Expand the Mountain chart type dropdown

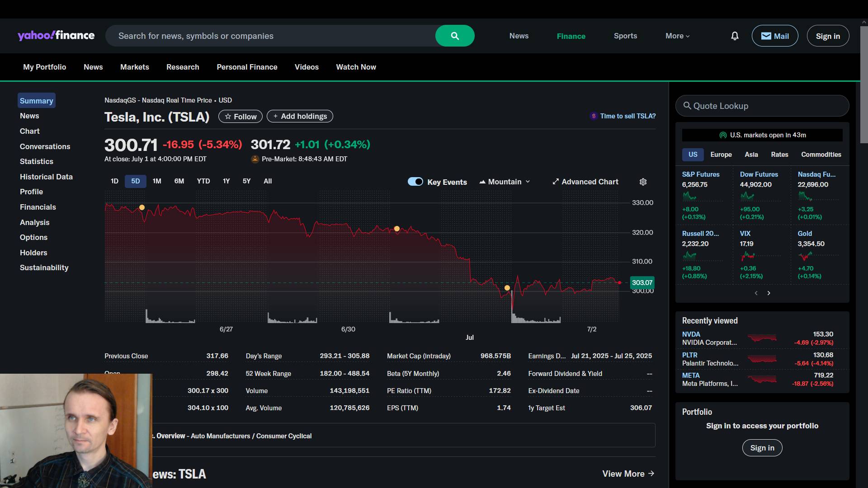(505, 182)
